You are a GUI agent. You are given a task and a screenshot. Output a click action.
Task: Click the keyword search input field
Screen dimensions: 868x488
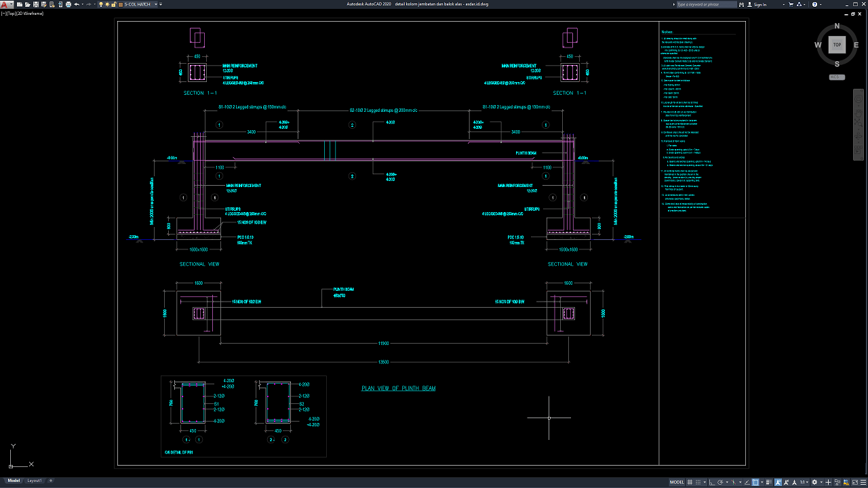click(x=705, y=4)
